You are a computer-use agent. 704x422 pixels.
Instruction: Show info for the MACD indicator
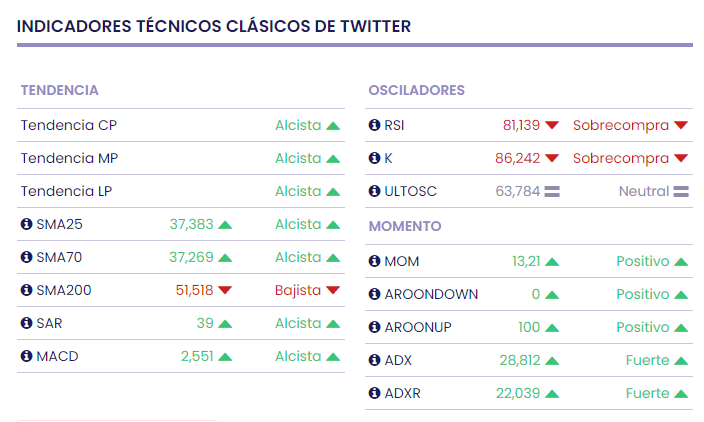click(27, 357)
